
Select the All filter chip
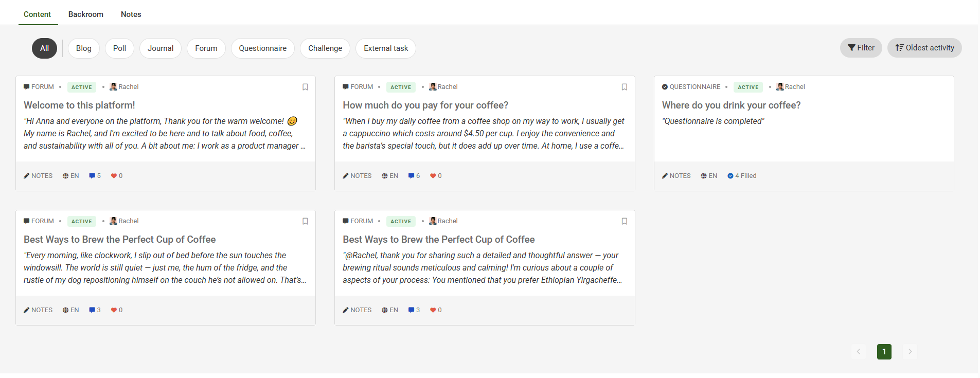(x=44, y=48)
